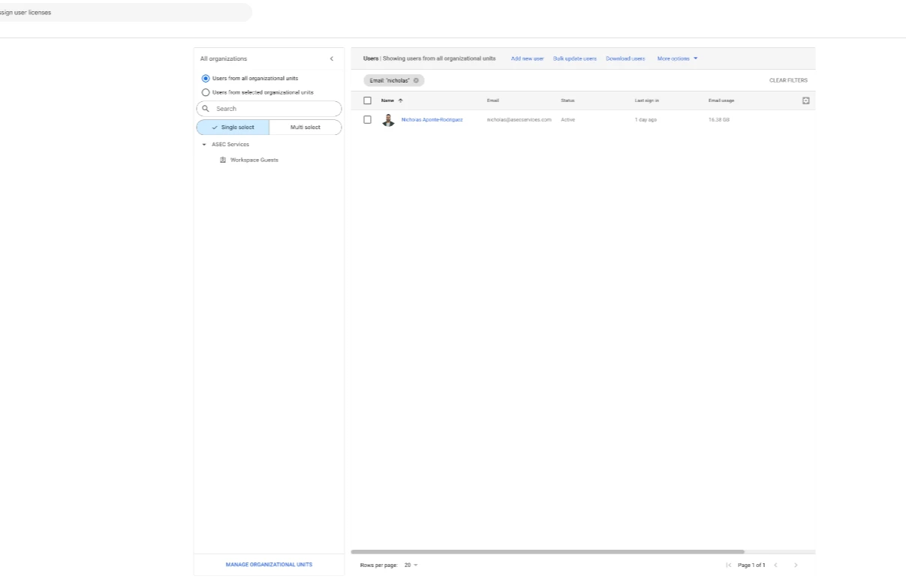
Task: Click the All organizations heading
Action: pos(224,58)
